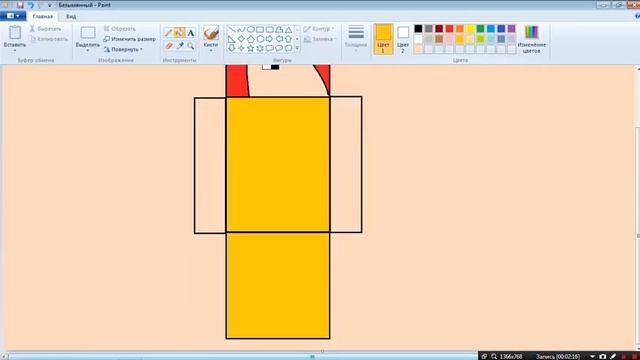Choose the Curve shape

(241, 29)
